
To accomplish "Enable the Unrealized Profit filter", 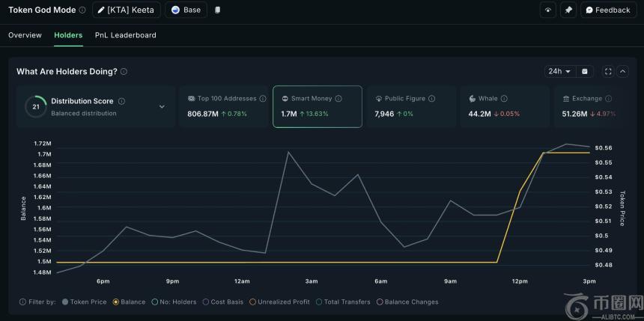I will click(x=253, y=302).
